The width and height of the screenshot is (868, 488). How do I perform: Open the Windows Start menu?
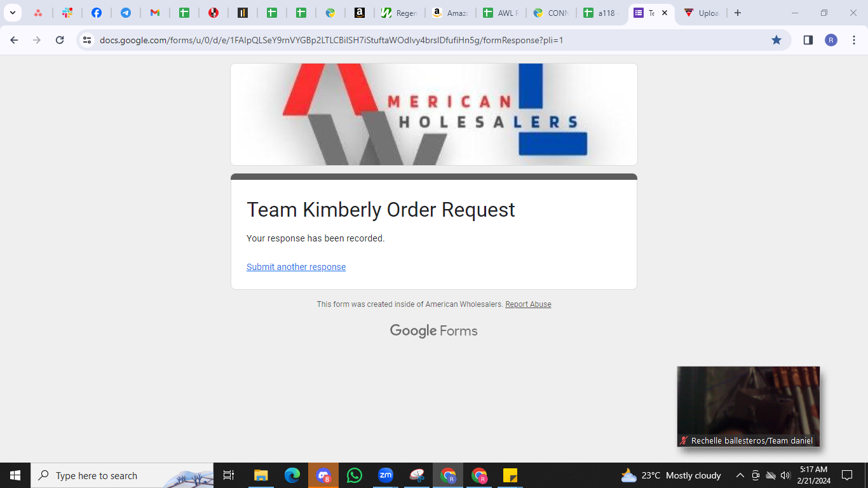tap(15, 475)
